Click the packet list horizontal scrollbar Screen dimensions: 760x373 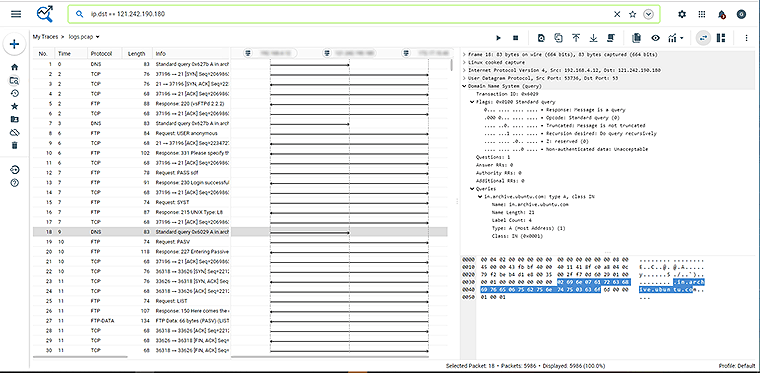(x=80, y=357)
